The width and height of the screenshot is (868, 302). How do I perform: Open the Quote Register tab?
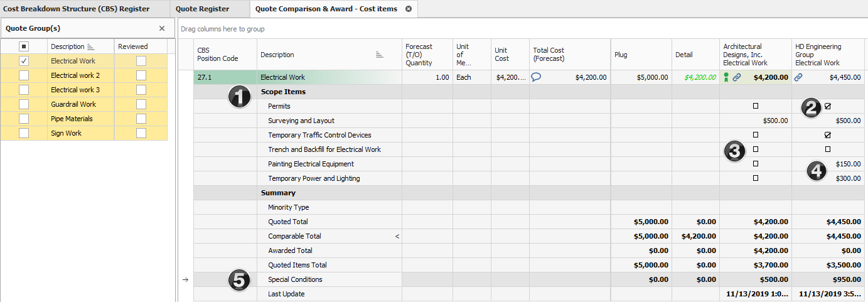click(202, 9)
